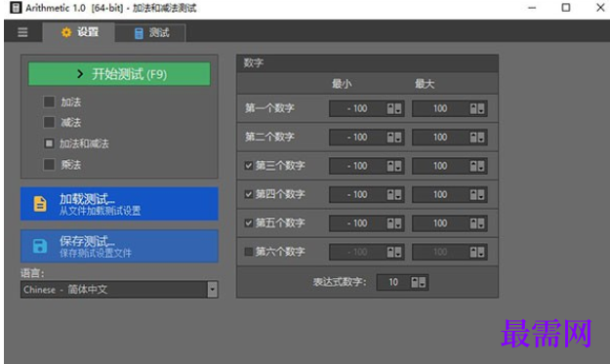Uncheck the 第四个数字 checkbox
Viewport: 610px width, 364px height.
249,194
